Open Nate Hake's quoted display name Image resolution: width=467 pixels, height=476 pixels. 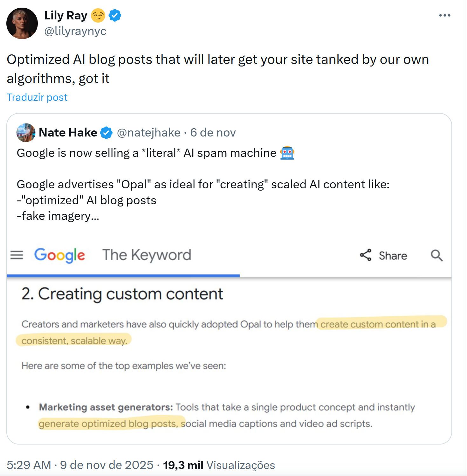pyautogui.click(x=68, y=133)
